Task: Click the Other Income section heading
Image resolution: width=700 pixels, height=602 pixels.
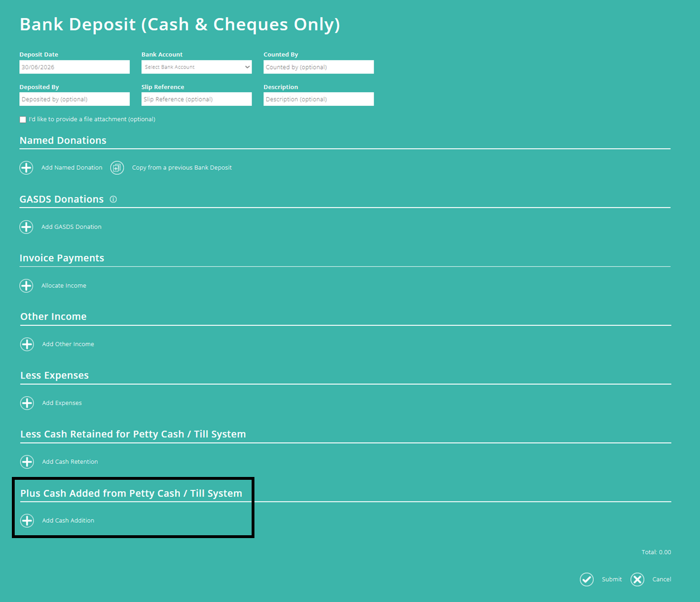Action: click(53, 317)
